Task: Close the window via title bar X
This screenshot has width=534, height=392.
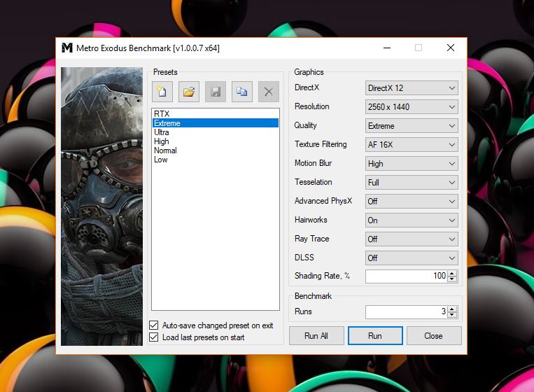Action: click(451, 48)
